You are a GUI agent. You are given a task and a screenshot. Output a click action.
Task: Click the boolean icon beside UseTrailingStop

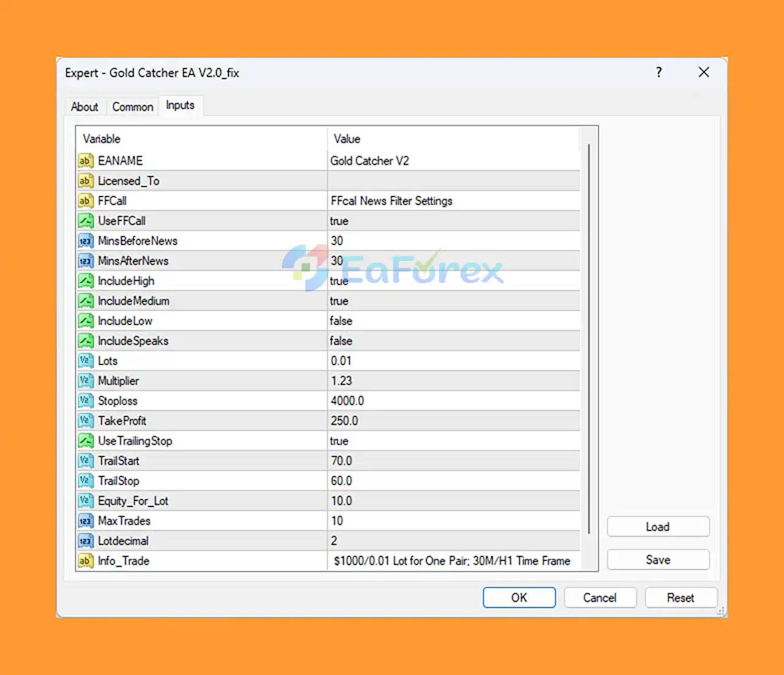pos(85,441)
